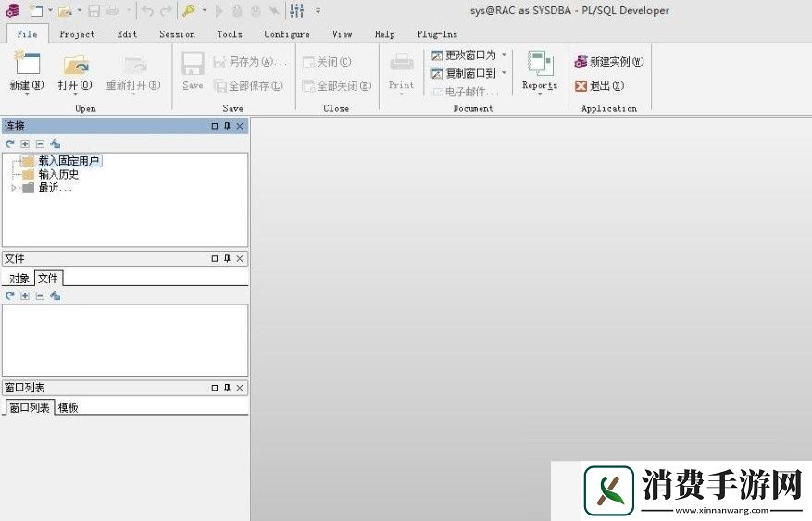Image resolution: width=812 pixels, height=521 pixels.
Task: Expand the 最近... tree node arrow
Action: (14, 188)
